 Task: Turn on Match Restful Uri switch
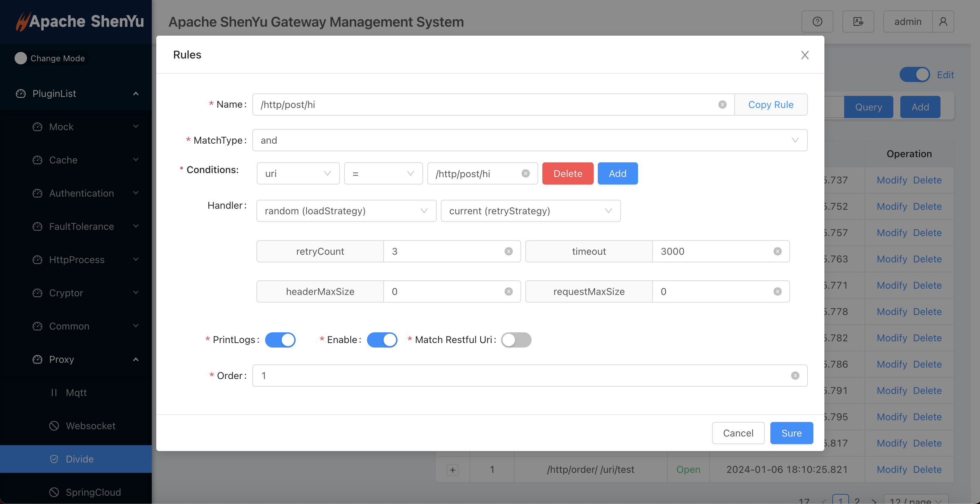point(516,340)
